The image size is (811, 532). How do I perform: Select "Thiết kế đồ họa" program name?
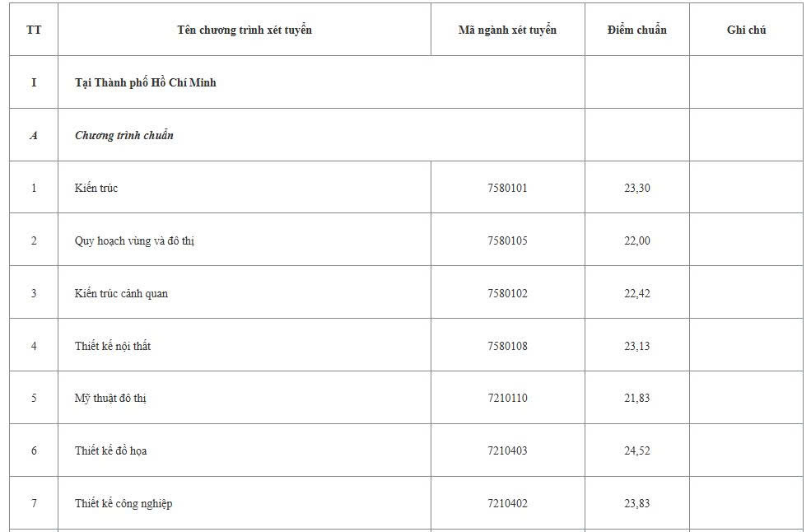pyautogui.click(x=110, y=450)
